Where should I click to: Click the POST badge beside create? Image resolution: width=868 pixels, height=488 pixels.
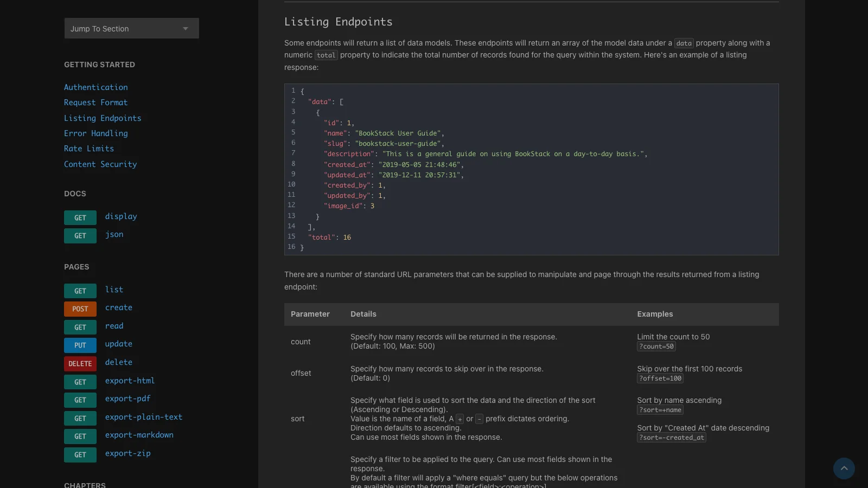pos(80,309)
